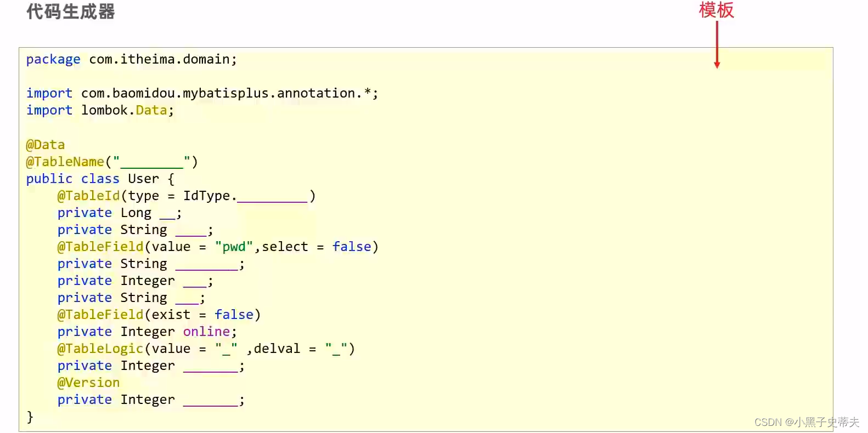Click the heading 代码生成器

tap(71, 12)
